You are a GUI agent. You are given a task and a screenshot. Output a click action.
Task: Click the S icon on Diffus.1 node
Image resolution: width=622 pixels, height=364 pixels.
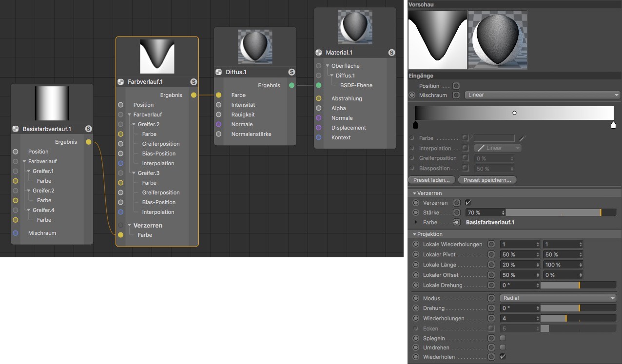tap(292, 72)
